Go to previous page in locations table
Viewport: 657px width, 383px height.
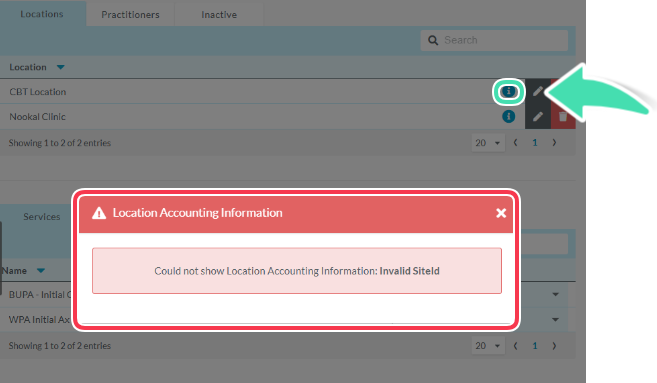pyautogui.click(x=515, y=143)
